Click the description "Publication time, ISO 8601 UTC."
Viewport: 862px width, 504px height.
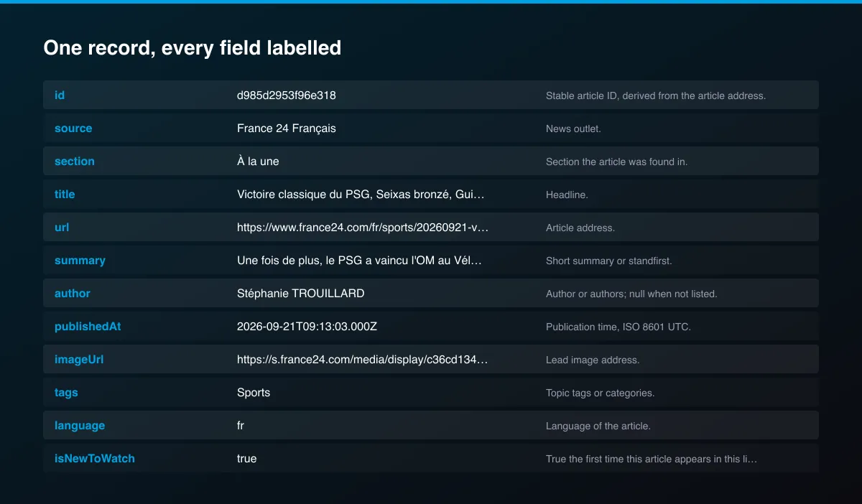click(618, 327)
